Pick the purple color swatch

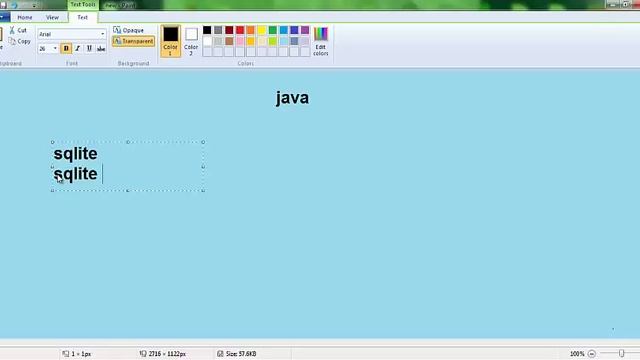[305, 30]
